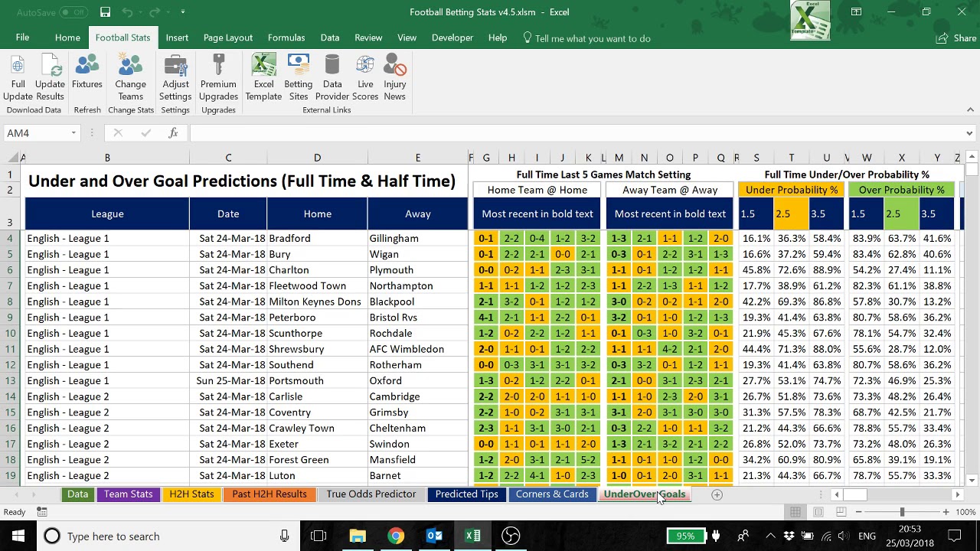The height and width of the screenshot is (551, 980).
Task: Open the Excel Template link icon
Action: pos(263,78)
